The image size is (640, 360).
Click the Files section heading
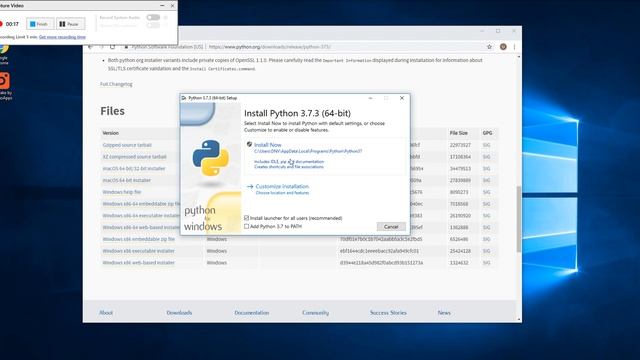(113, 111)
